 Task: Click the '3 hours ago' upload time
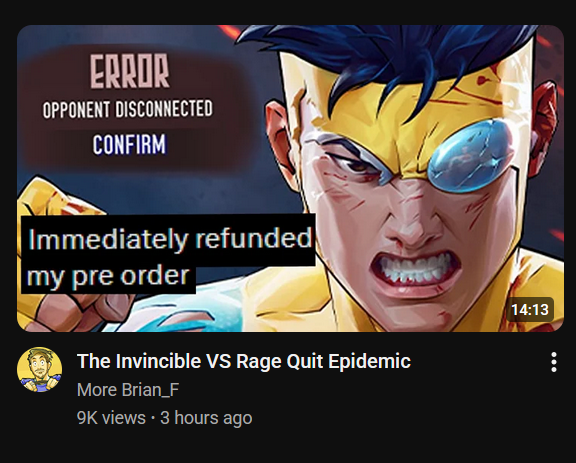[x=206, y=418]
